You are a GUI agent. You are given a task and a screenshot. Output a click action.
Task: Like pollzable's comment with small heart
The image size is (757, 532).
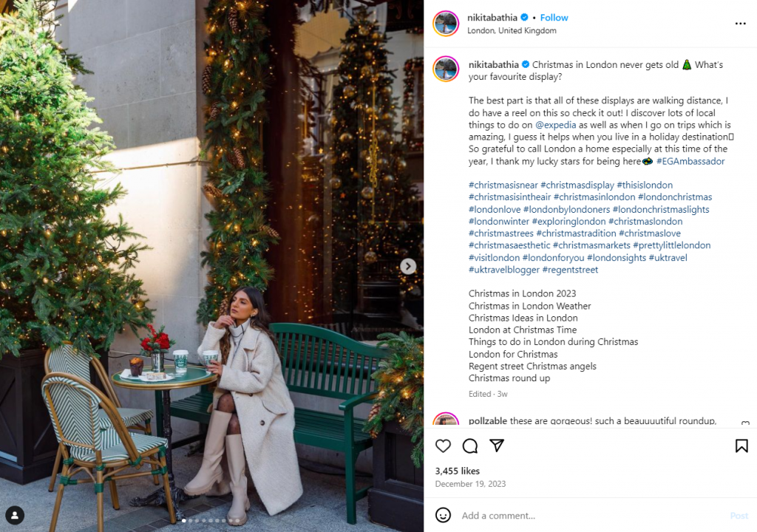tap(745, 423)
